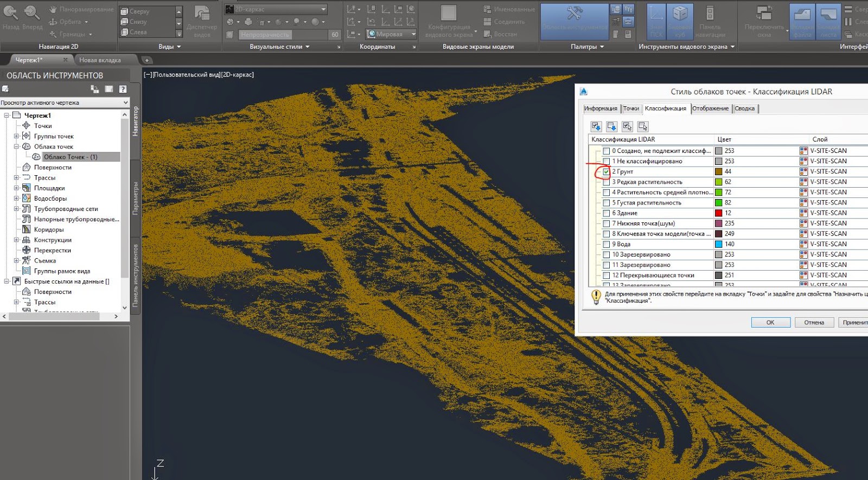This screenshot has width=868, height=480.
Task: Check the 9 Вода classification checkbox
Action: coord(606,244)
